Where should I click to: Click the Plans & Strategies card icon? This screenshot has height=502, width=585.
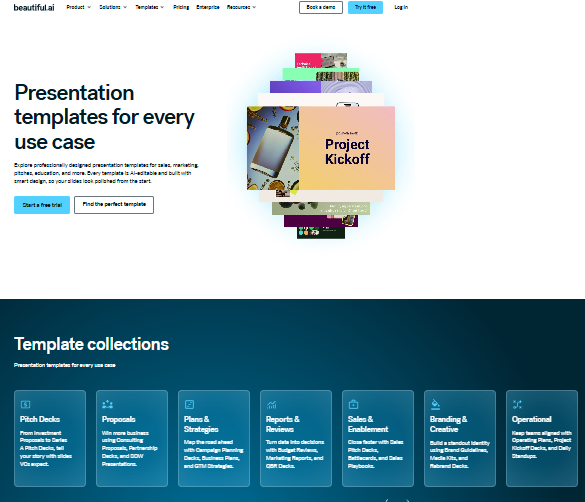[x=190, y=404]
